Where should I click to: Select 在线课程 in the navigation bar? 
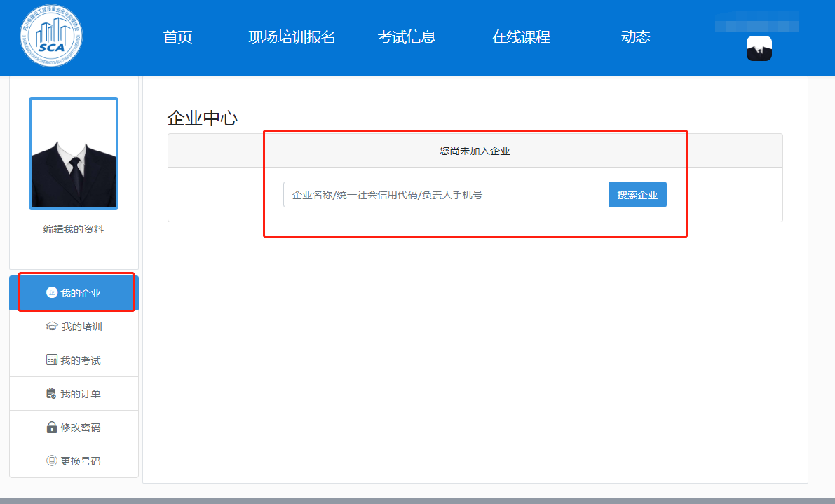point(521,37)
